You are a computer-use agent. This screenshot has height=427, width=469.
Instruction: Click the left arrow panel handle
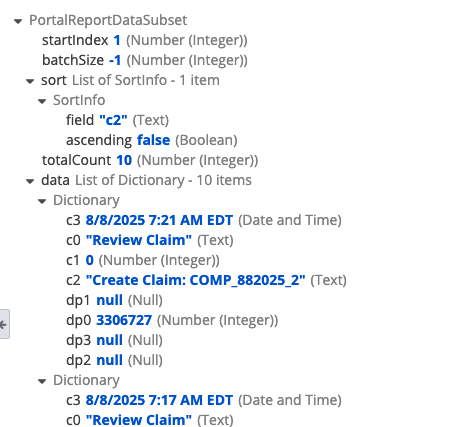pos(4,324)
